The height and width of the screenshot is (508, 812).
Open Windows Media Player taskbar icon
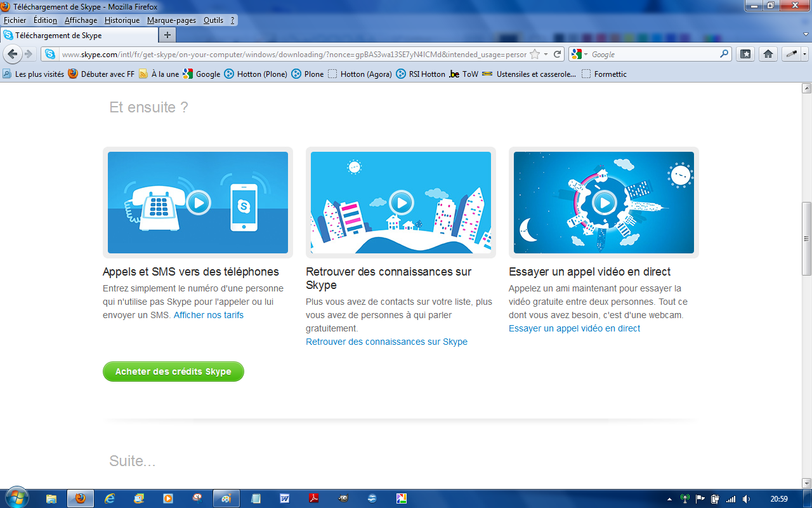tap(168, 498)
